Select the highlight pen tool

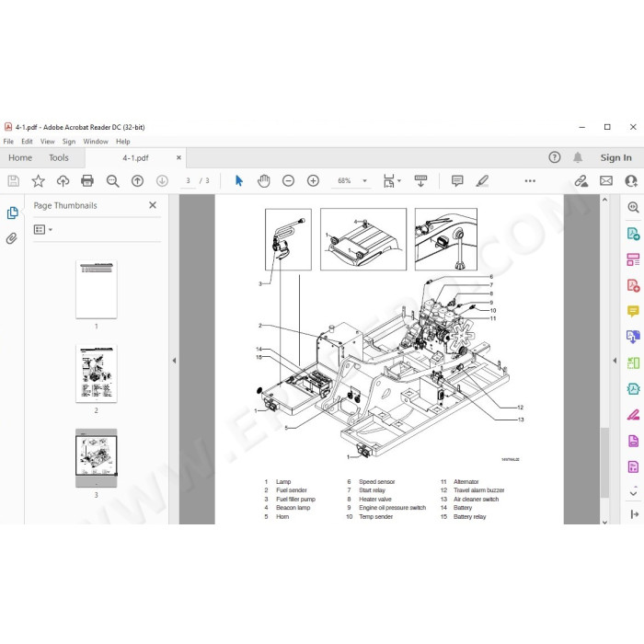coord(482,180)
